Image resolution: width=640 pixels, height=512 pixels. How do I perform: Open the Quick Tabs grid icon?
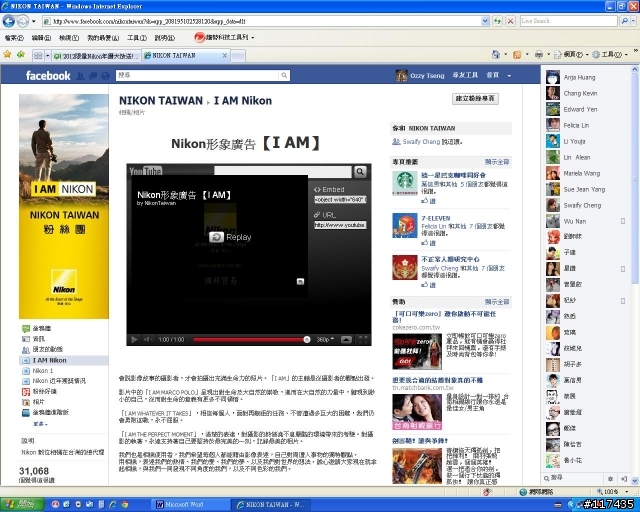38,56
